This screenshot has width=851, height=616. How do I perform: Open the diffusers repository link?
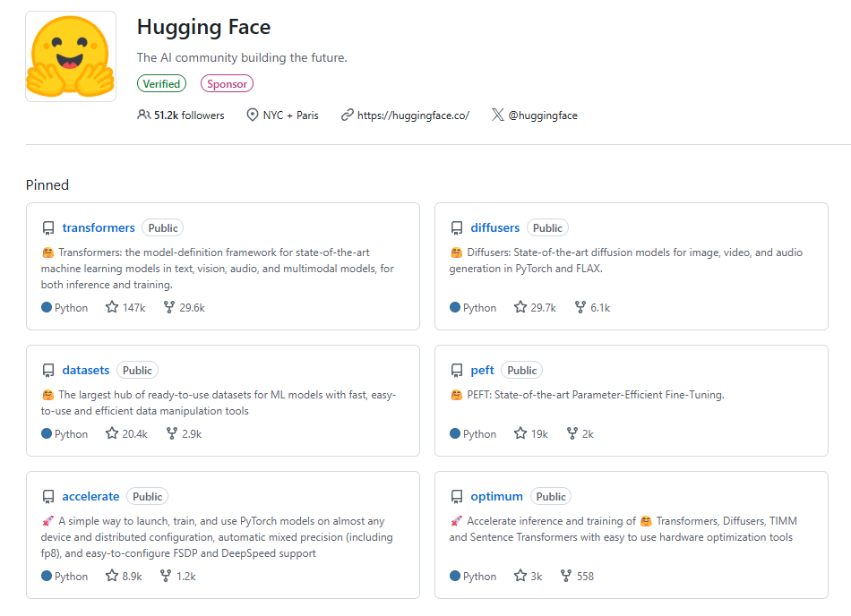point(494,228)
